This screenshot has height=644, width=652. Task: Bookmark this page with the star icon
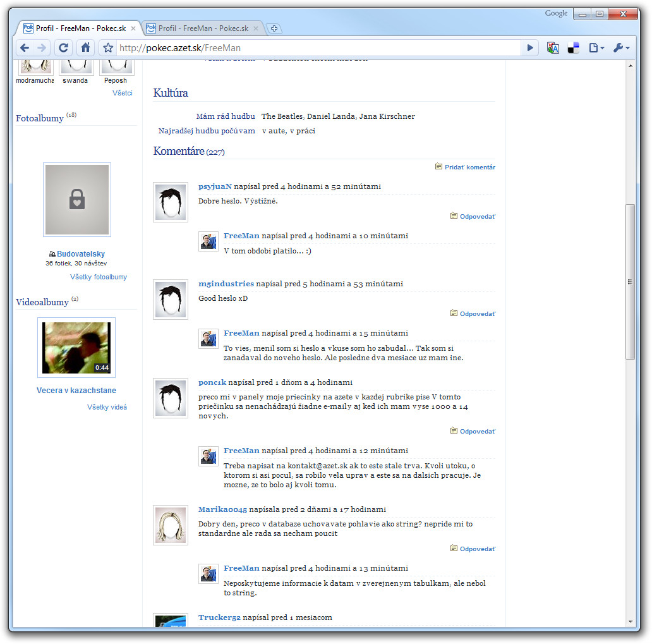click(x=108, y=48)
